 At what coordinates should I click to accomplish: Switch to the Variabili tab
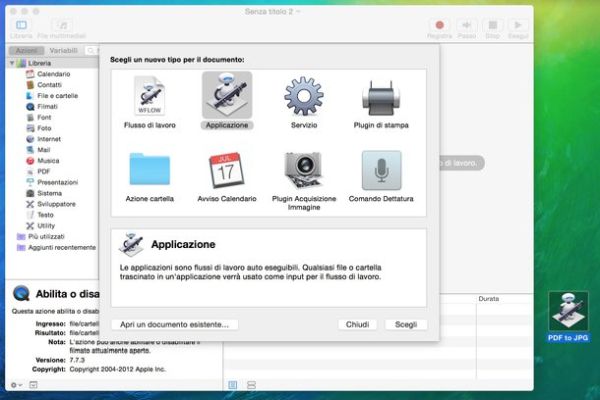63,49
